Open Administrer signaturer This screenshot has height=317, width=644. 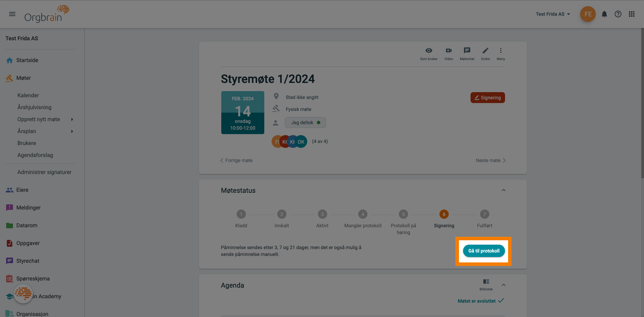coord(44,172)
